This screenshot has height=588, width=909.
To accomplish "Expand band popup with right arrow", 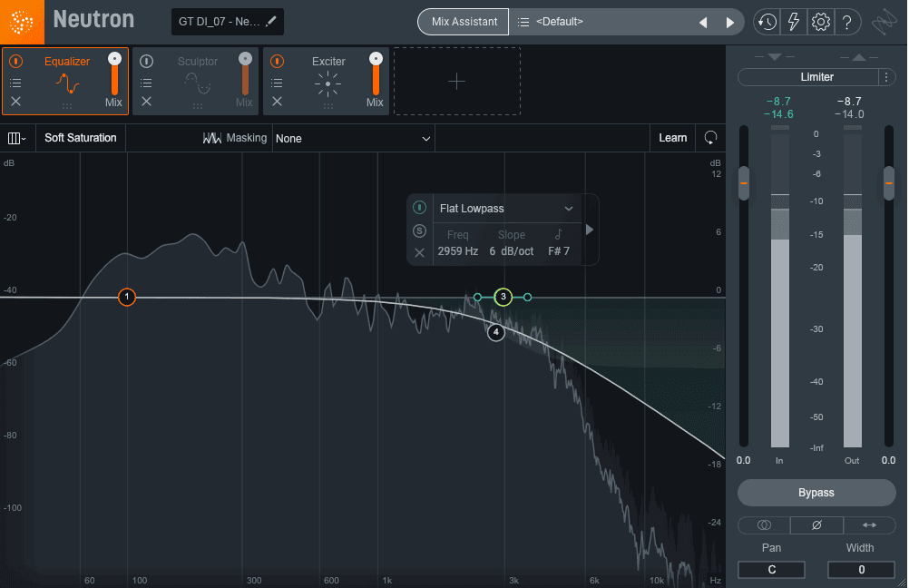I will (590, 230).
